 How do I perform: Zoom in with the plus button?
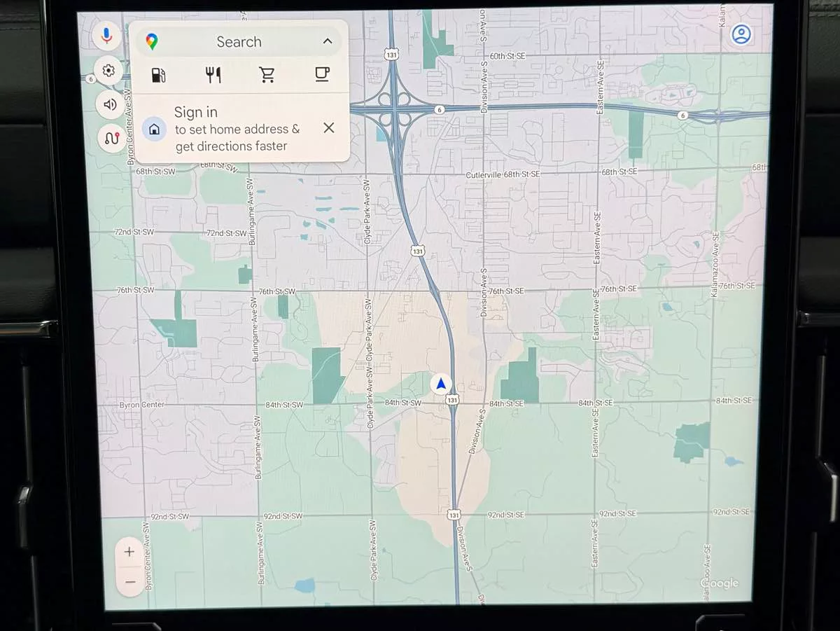[x=129, y=552]
